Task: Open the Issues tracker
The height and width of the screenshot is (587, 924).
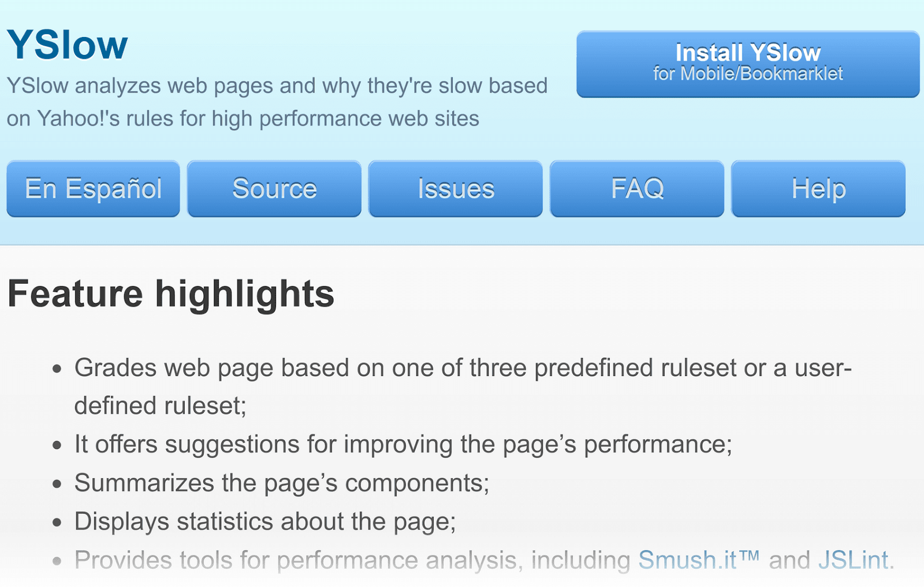Action: pos(455,188)
